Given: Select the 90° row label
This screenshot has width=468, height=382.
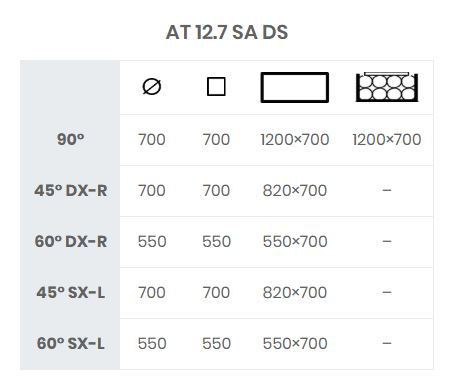Looking at the screenshot, I should point(70,139).
